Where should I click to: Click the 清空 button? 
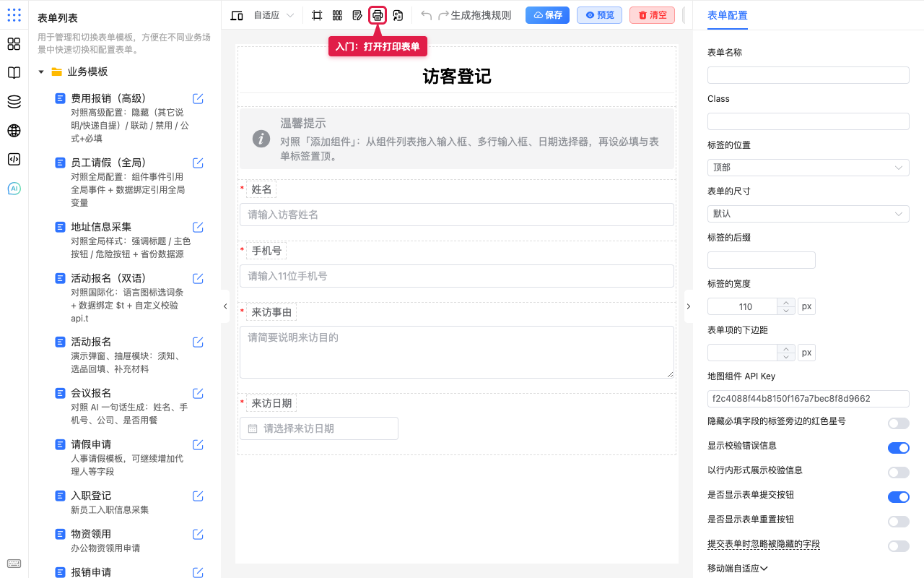pyautogui.click(x=652, y=15)
